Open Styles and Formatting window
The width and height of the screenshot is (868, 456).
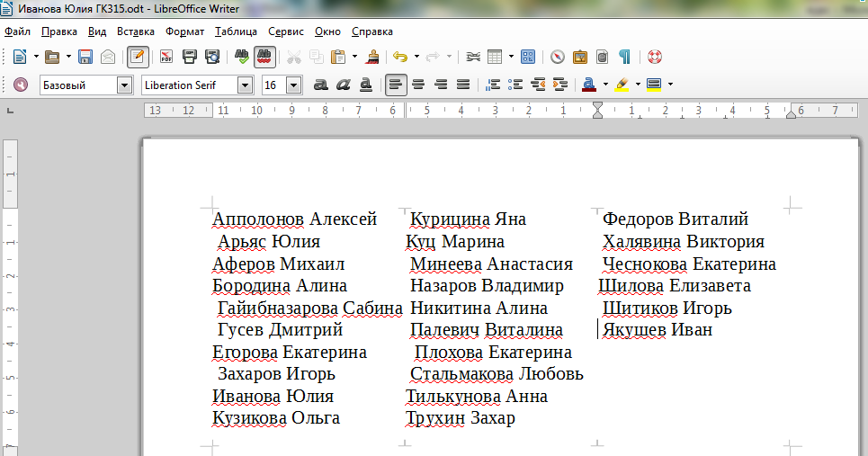pos(21,85)
